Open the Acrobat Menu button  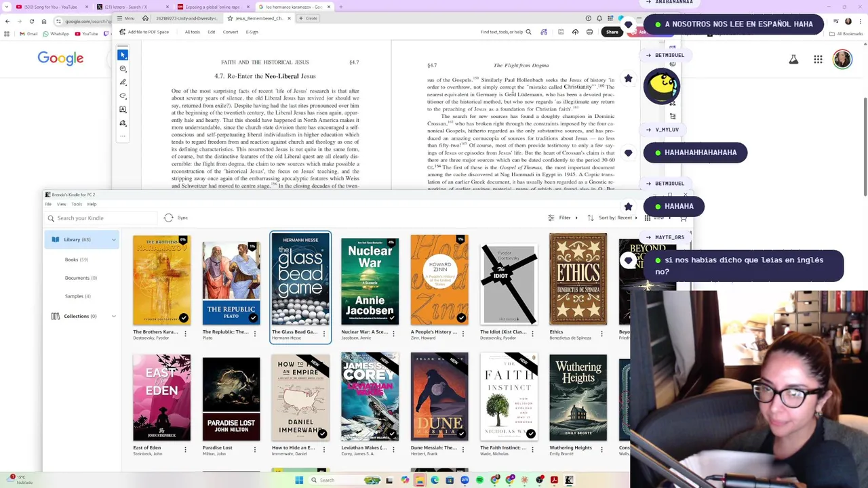point(125,18)
